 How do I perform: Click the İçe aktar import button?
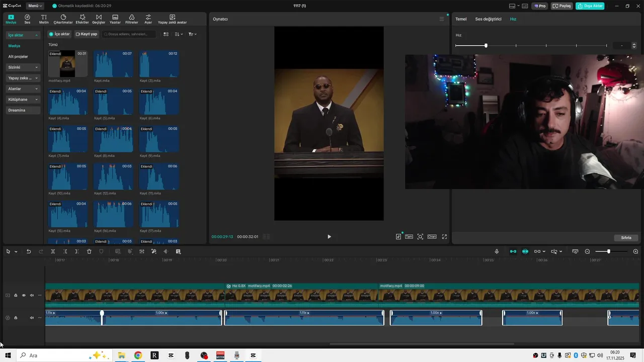(59, 34)
